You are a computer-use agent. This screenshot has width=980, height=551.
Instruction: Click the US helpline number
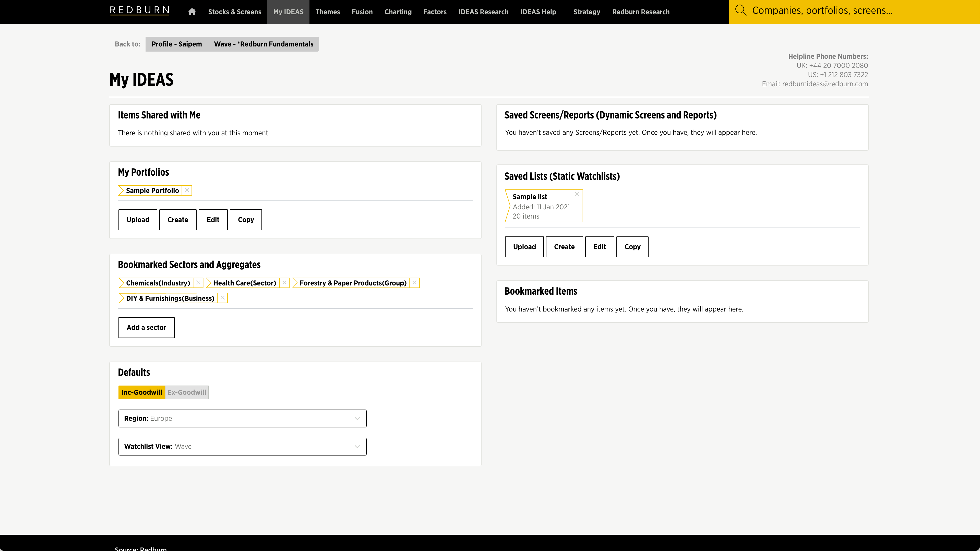pos(844,75)
